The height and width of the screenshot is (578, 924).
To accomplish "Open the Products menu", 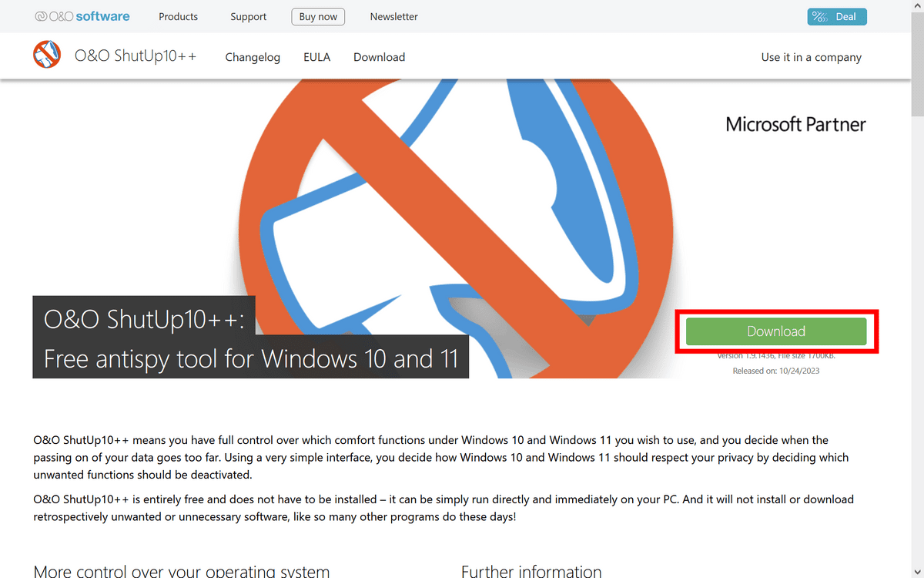I will point(178,16).
